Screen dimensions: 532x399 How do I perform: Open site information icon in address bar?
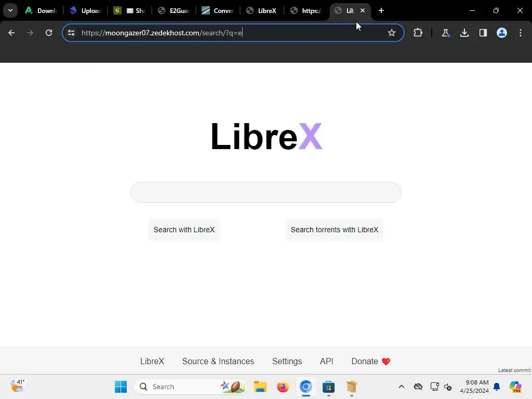point(71,33)
